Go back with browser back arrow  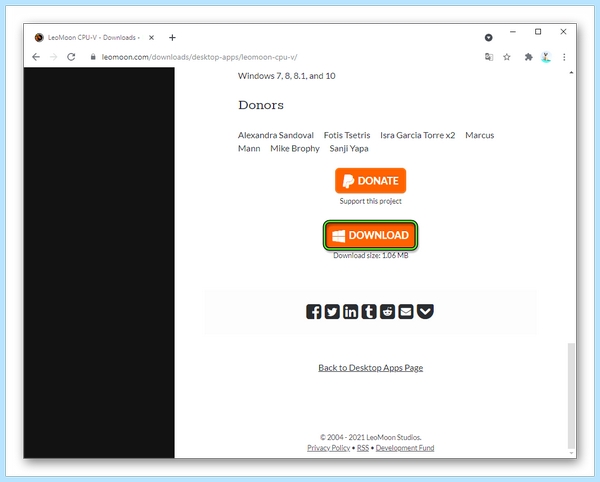coord(36,57)
